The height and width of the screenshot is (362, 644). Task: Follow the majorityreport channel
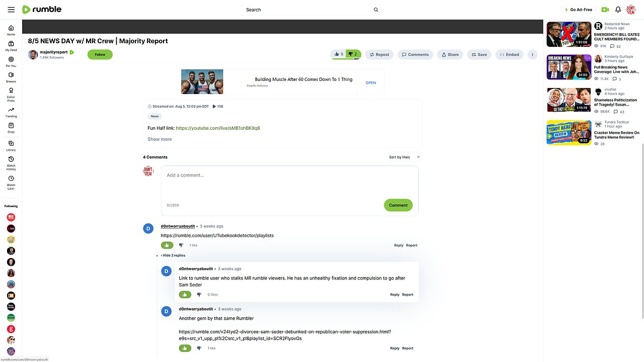(x=100, y=54)
